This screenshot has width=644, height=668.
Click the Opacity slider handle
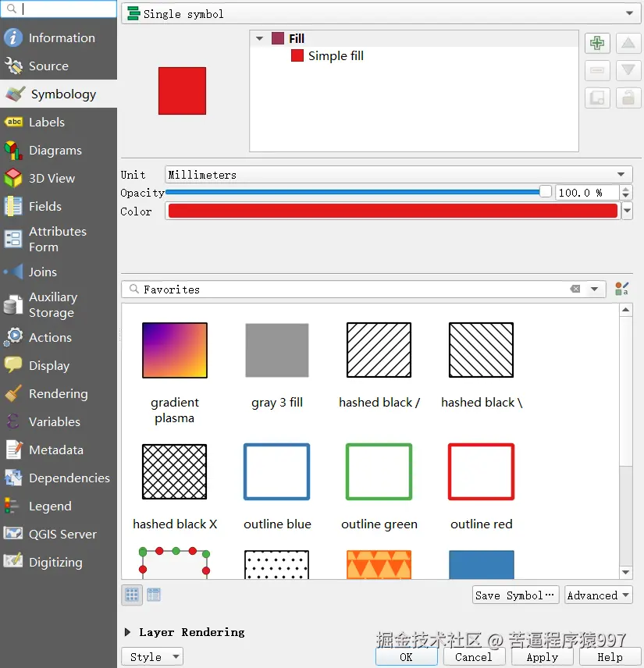pyautogui.click(x=546, y=191)
